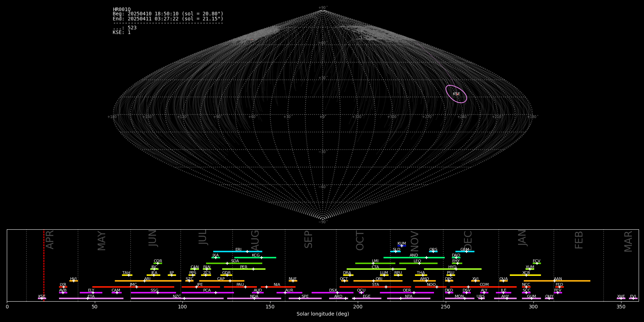Click the KSE radiant ellipse on the sky map
This screenshot has height=322, width=644.
coord(456,94)
